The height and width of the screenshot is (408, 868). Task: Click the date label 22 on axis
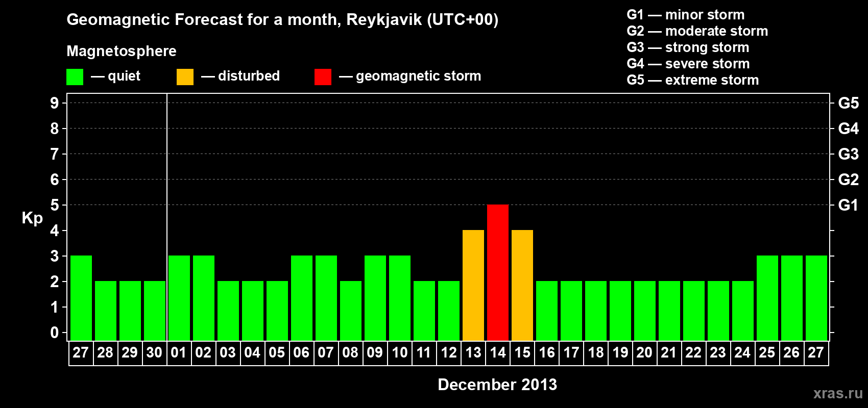693,352
